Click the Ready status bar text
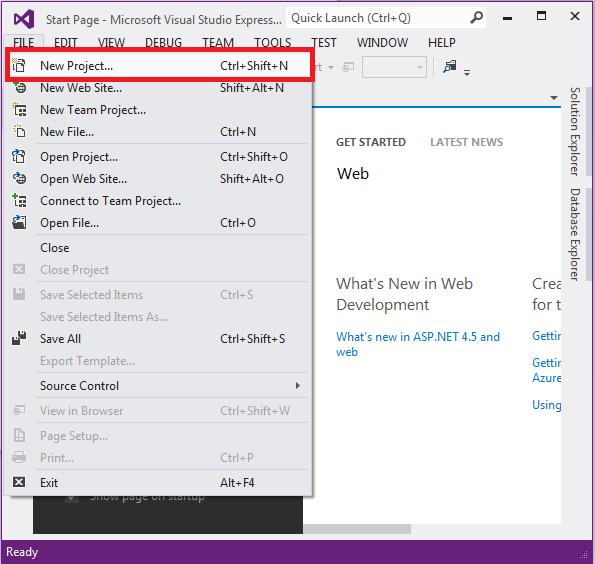Image resolution: width=595 pixels, height=564 pixels. [22, 552]
